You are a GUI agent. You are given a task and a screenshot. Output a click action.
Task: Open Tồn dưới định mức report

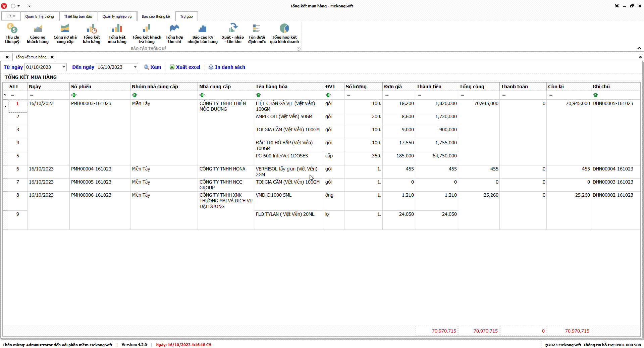(x=257, y=33)
